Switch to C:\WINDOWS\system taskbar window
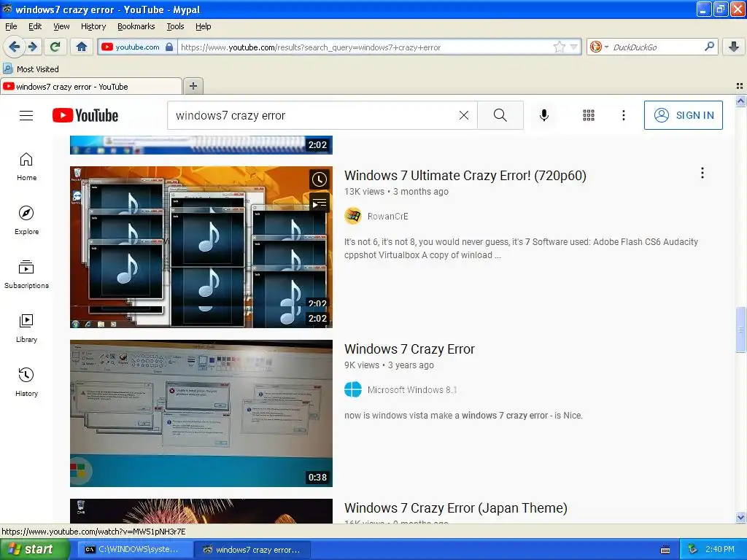747x560 pixels. pos(135,550)
